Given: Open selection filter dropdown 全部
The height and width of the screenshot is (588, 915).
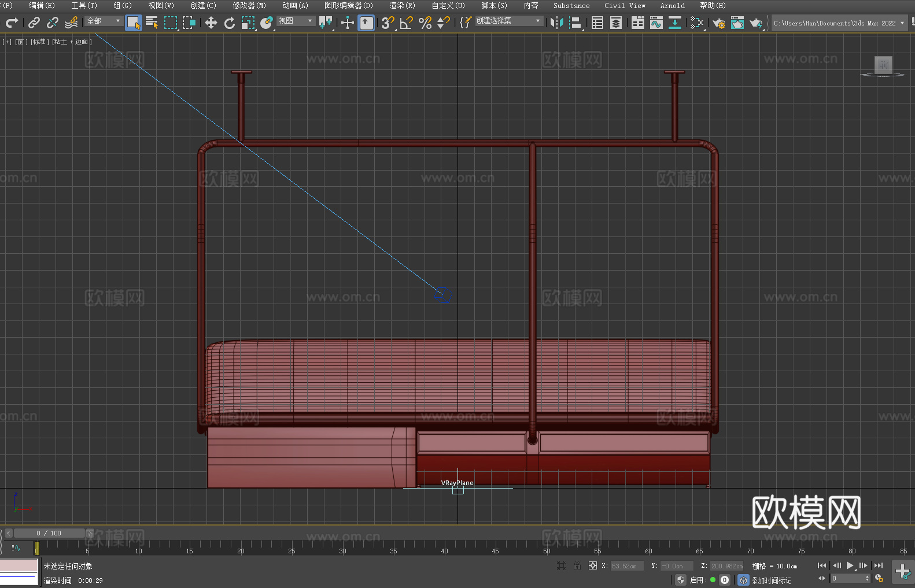Looking at the screenshot, I should 104,21.
